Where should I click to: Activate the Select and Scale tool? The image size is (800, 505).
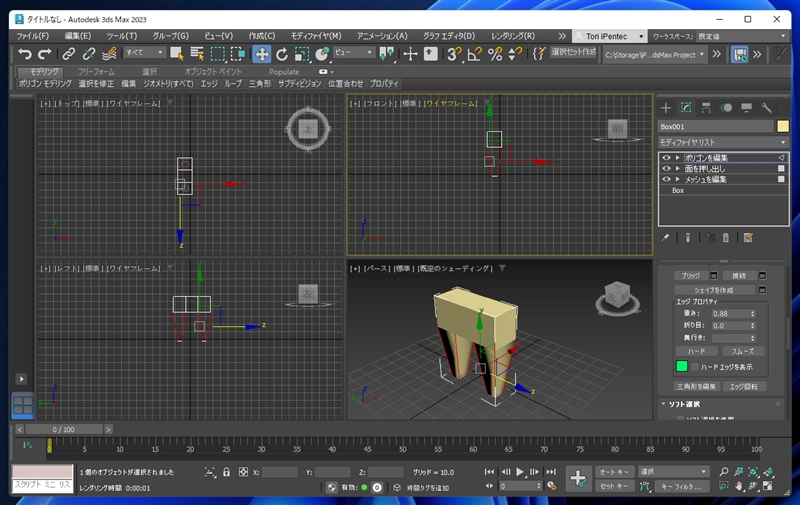[302, 54]
